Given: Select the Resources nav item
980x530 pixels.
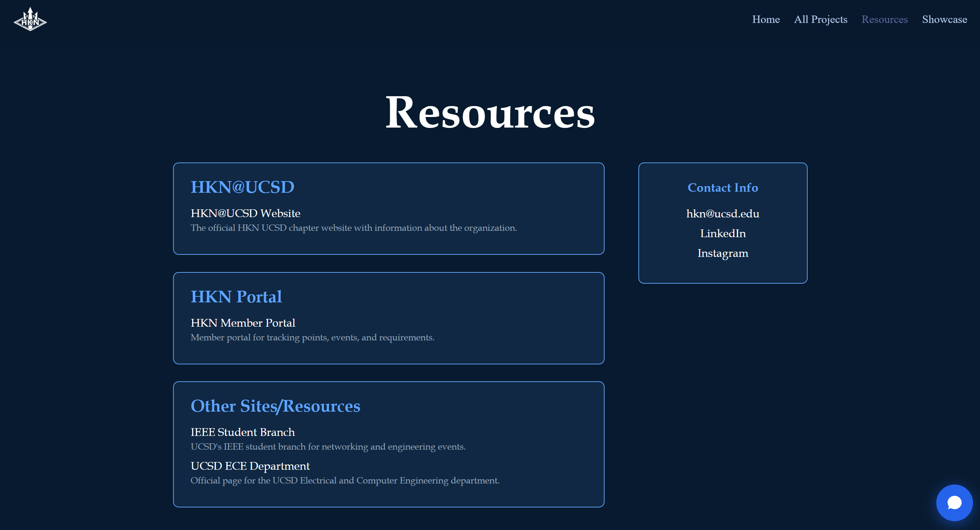Looking at the screenshot, I should [884, 19].
